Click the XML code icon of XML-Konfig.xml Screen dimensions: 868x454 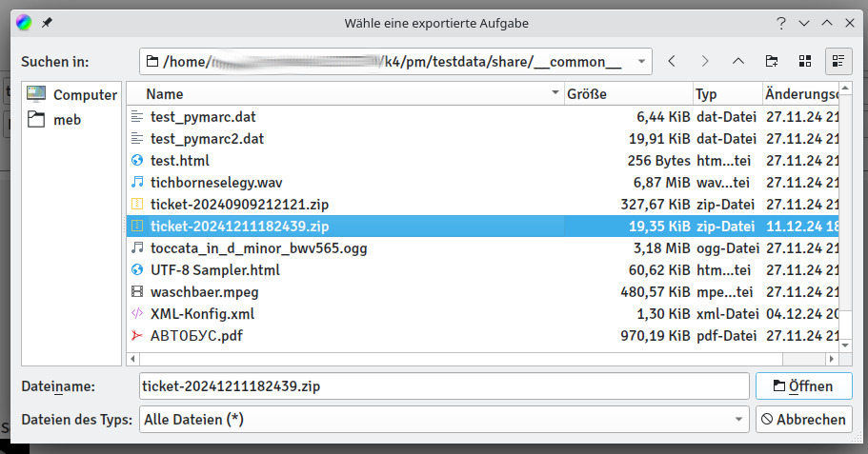137,313
